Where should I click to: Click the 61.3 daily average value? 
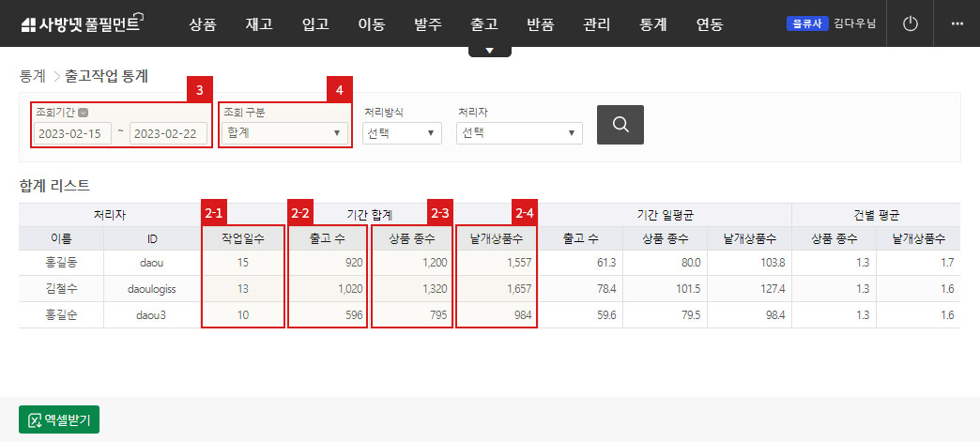tap(606, 263)
